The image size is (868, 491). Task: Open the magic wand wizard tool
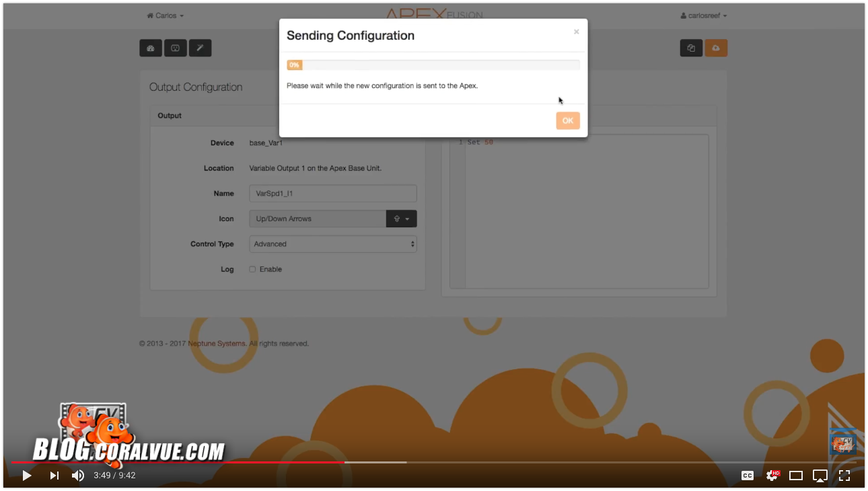click(x=200, y=48)
